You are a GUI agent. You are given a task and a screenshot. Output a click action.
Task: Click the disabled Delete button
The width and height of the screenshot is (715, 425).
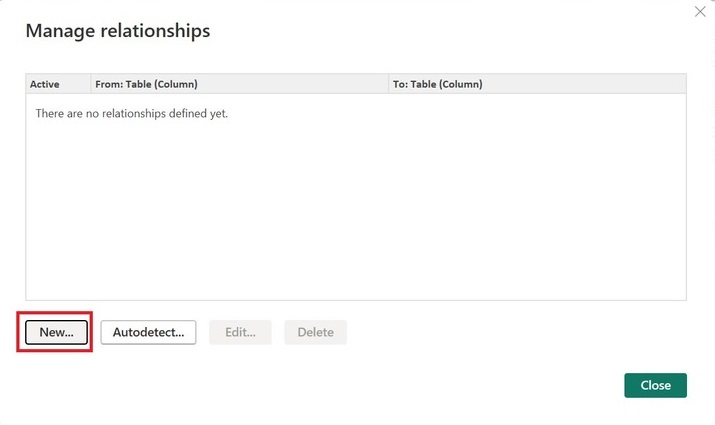tap(315, 332)
